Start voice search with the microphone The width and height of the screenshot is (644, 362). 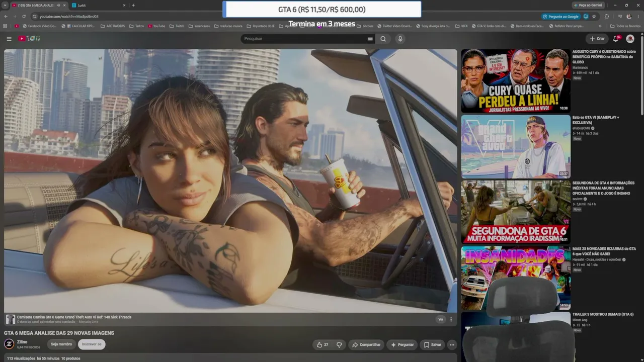click(x=400, y=39)
